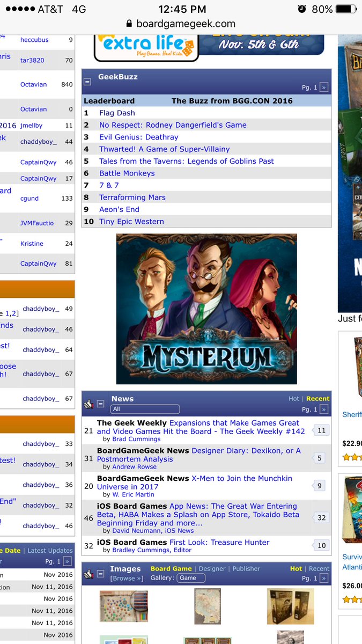Open the two game boxes image thumbnail

tap(290, 606)
